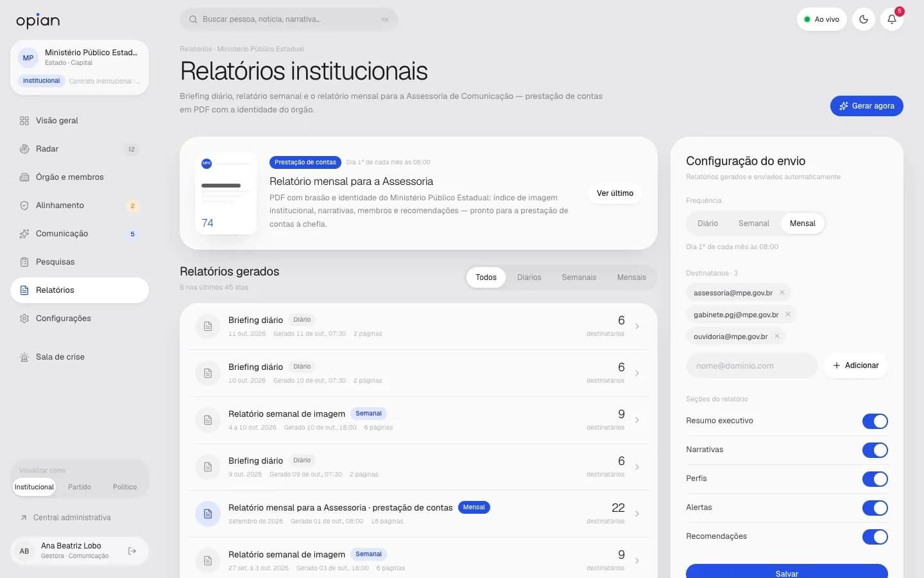Click the logout icon beside Ana Beatriz Lobo
Viewport: 924px width, 578px height.
(132, 551)
